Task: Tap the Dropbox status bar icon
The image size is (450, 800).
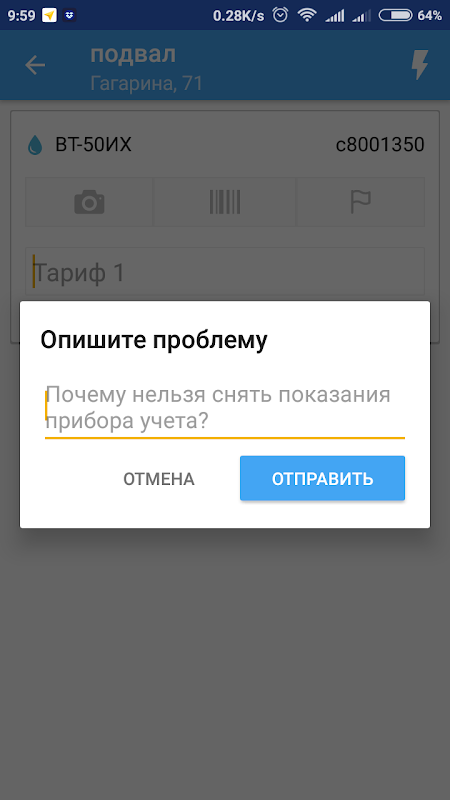Action: pos(70,15)
